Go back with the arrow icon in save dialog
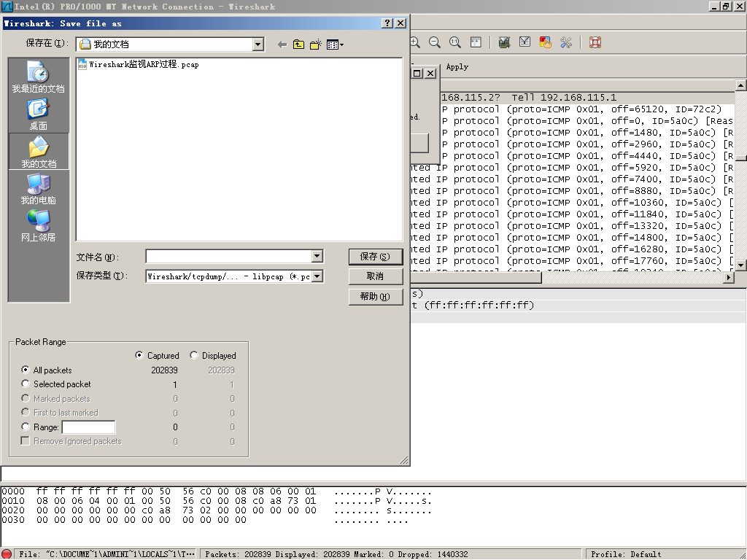This screenshot has height=560, width=747. point(282,44)
